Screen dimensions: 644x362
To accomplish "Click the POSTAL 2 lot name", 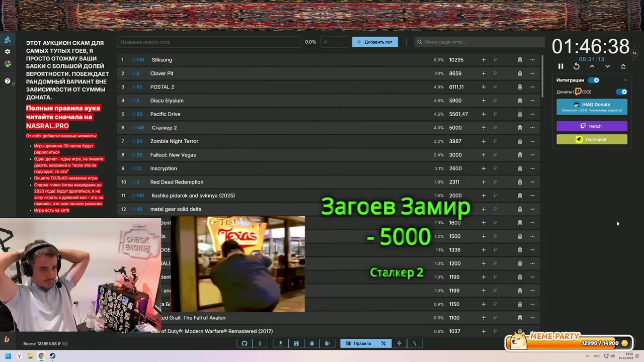I will [162, 87].
